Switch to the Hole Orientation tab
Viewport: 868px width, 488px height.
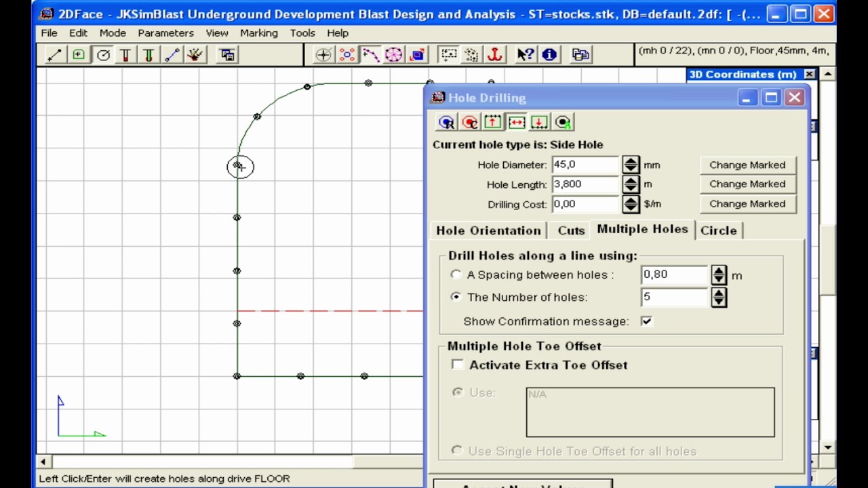tap(488, 230)
